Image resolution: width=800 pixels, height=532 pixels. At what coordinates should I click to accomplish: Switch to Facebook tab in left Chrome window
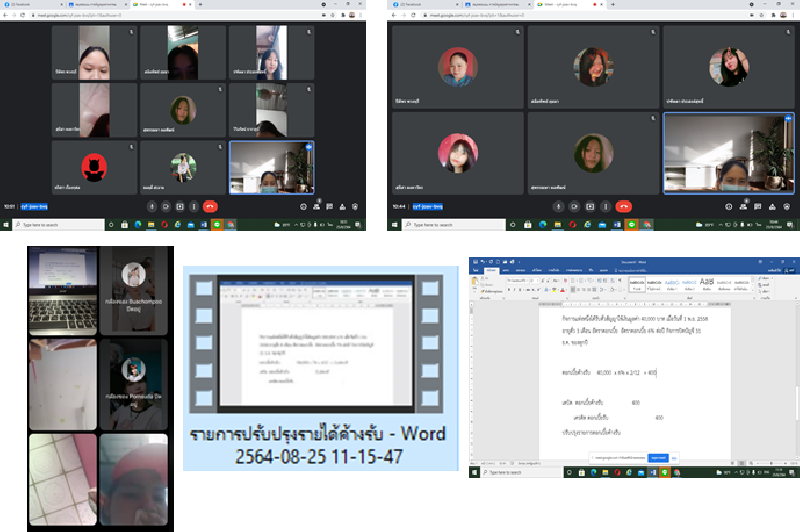[25, 4]
